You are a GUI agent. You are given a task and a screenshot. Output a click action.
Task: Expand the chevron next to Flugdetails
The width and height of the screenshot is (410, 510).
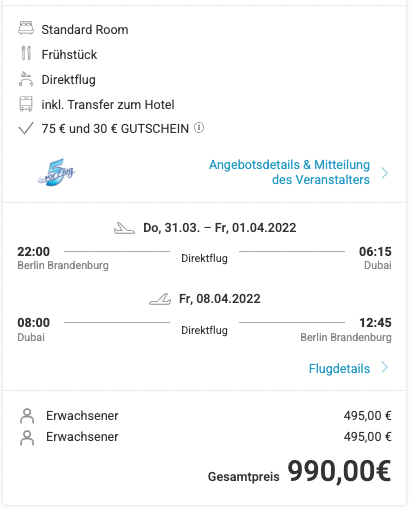click(385, 367)
